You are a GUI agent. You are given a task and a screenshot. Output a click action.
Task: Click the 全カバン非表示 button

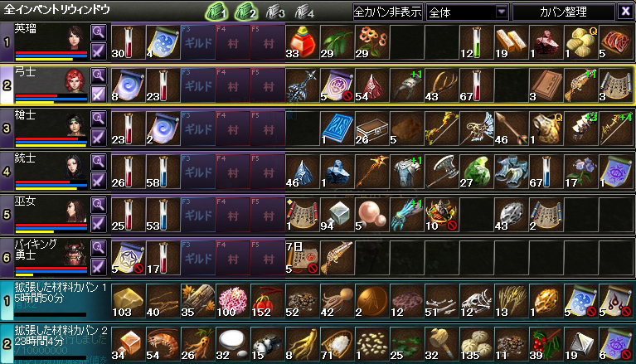pos(388,12)
